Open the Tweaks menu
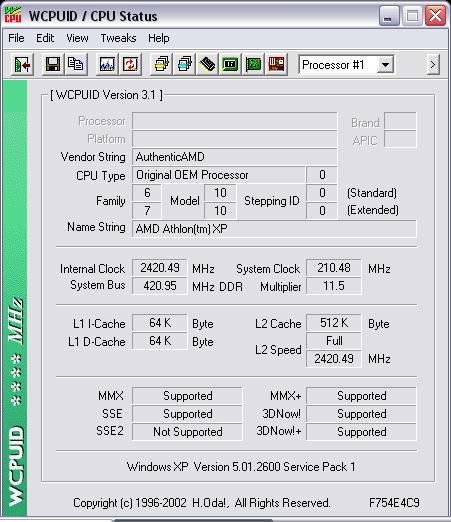 pos(118,38)
